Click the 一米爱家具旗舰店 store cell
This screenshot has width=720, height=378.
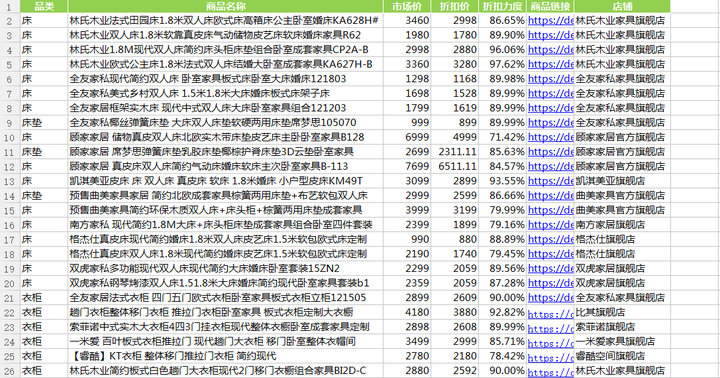click(622, 342)
